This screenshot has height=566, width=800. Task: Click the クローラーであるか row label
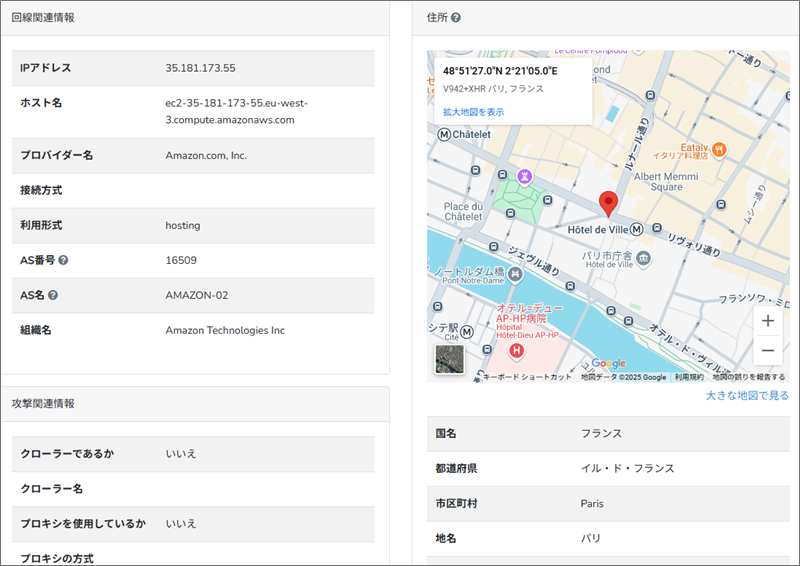(x=67, y=454)
